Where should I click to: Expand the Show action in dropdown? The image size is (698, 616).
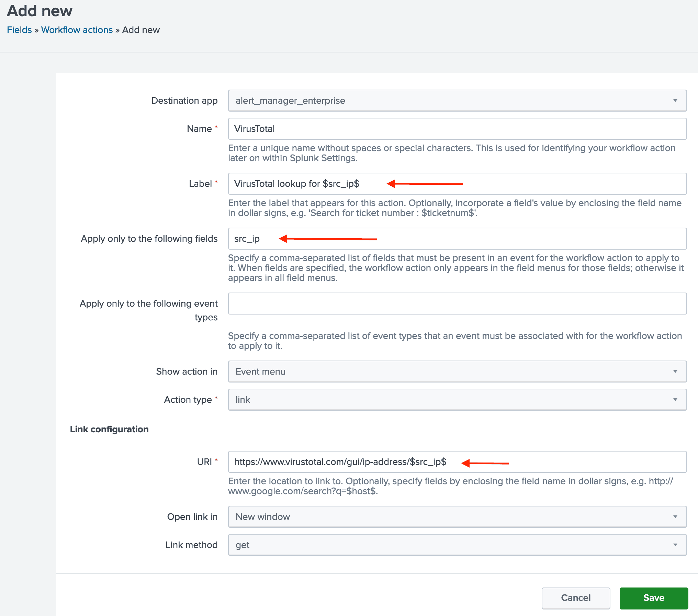click(x=457, y=372)
